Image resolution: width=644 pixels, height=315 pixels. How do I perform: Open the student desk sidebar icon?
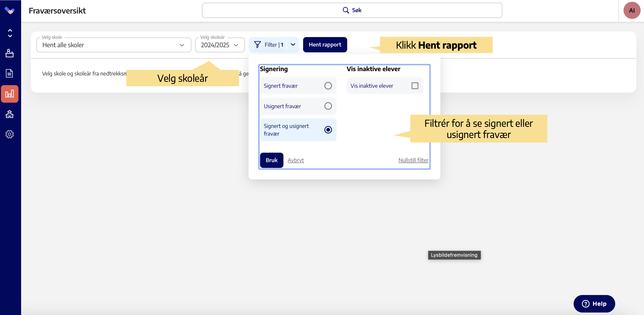9,53
